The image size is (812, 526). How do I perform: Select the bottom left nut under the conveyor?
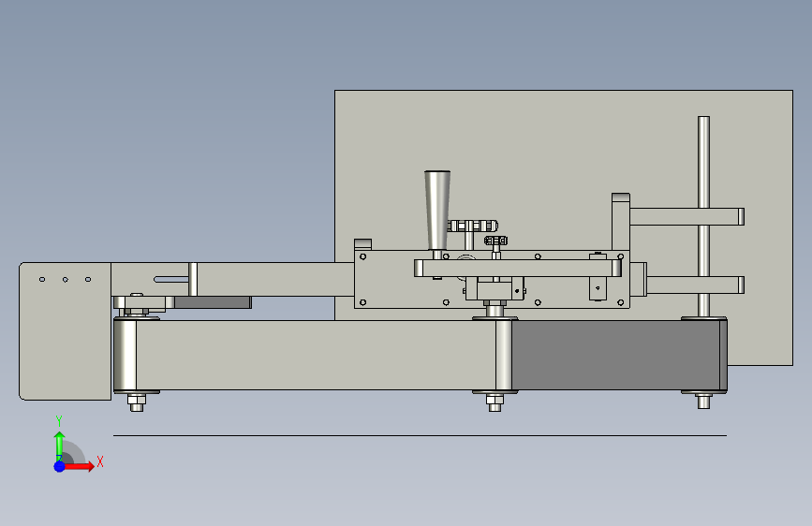pyautogui.click(x=137, y=400)
